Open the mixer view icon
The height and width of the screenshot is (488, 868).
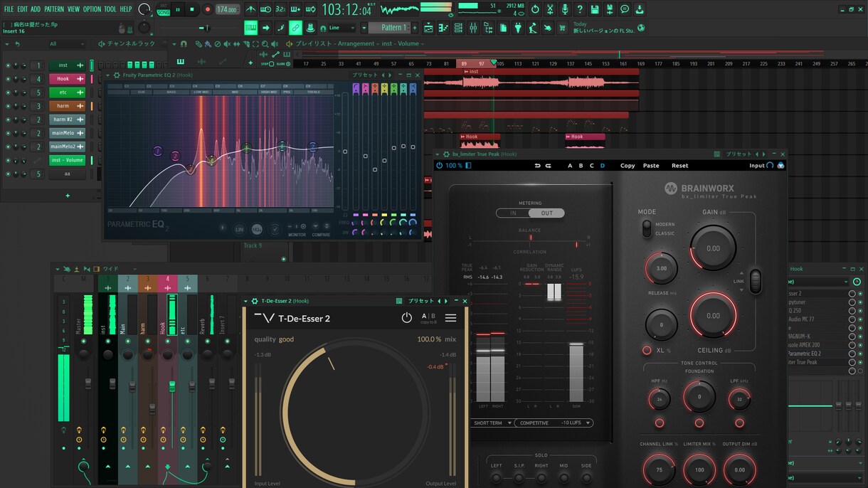[474, 28]
